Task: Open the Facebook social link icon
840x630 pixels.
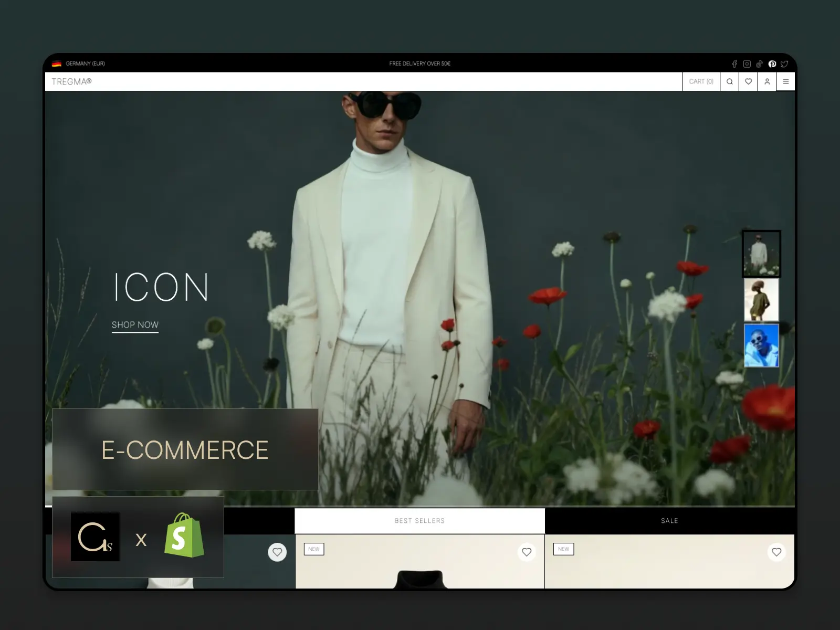Action: [x=734, y=64]
